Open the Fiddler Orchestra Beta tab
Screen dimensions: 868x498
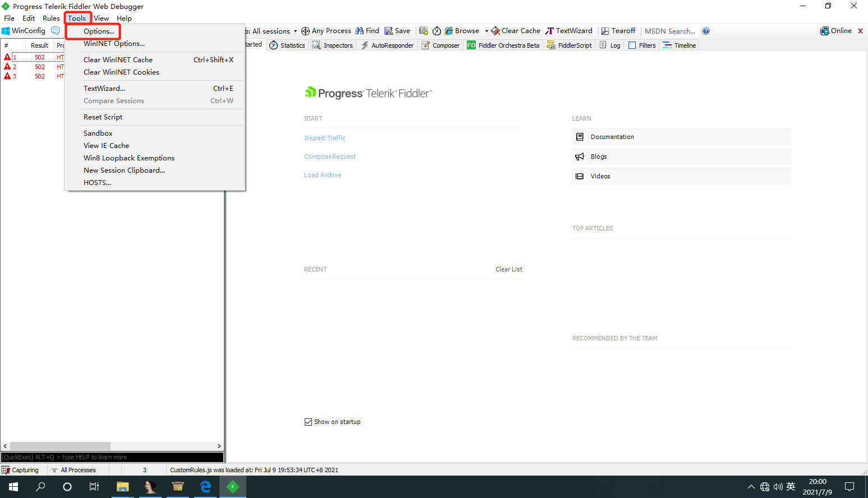click(503, 45)
